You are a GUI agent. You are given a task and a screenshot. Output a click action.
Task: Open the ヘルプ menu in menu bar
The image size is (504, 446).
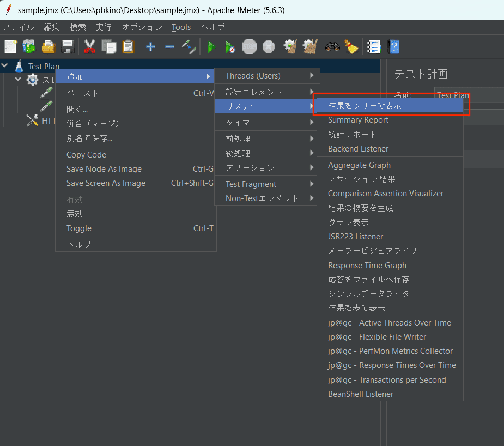tap(213, 27)
